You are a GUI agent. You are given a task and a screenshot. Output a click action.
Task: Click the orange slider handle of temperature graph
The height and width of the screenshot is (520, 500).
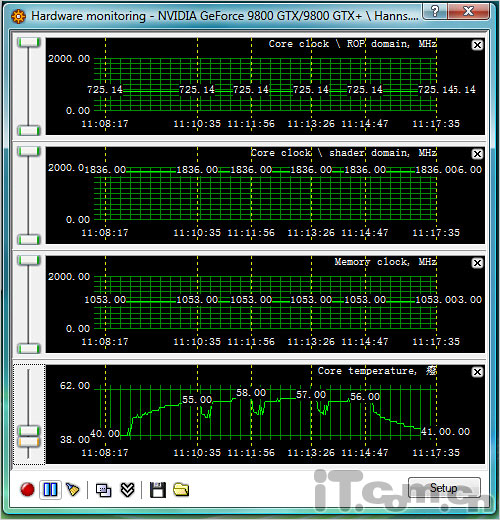29,442
